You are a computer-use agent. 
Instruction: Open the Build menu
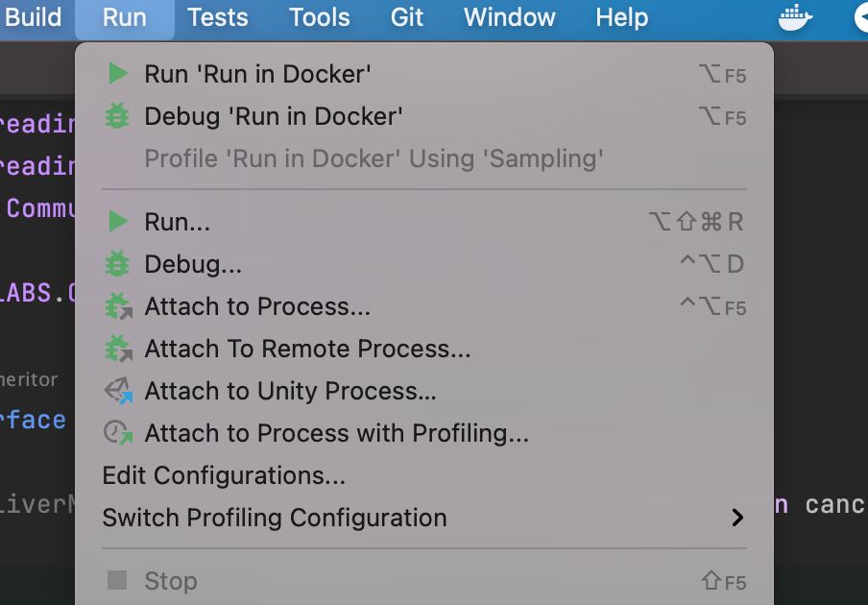pyautogui.click(x=32, y=17)
